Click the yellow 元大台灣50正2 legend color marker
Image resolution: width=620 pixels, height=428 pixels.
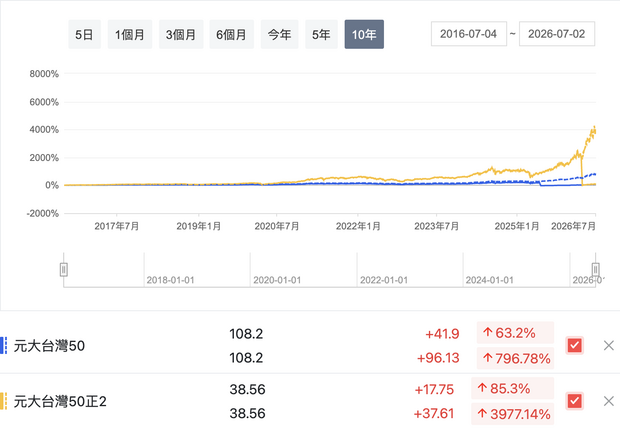click(4, 401)
